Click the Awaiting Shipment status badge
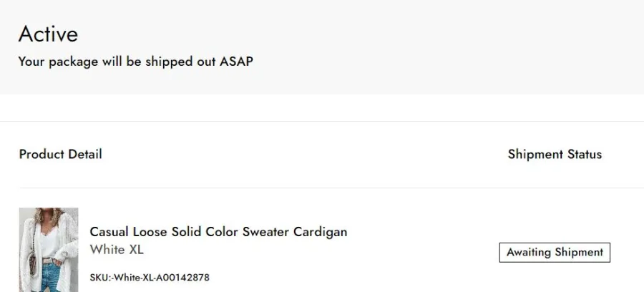Screen dimensions: 644x292 (x=555, y=252)
